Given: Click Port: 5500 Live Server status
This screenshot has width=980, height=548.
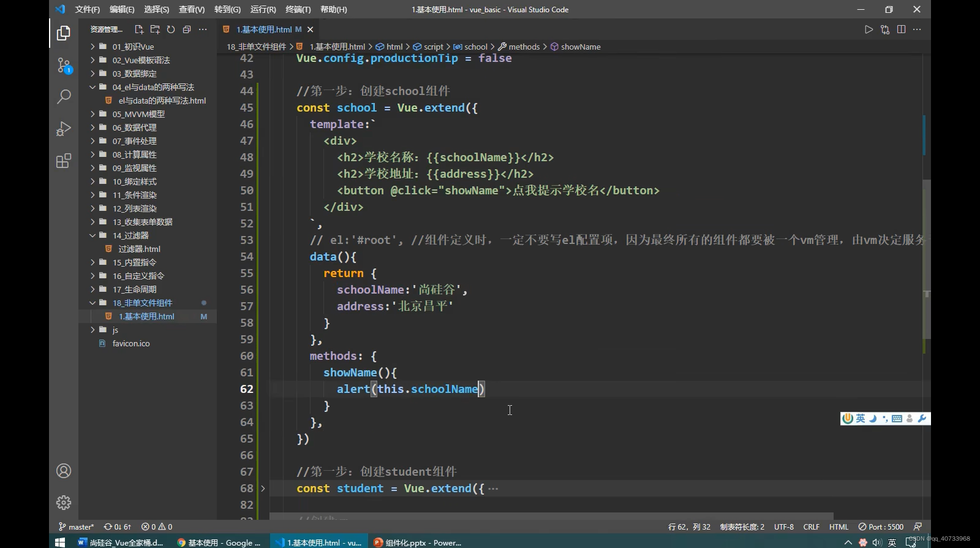Looking at the screenshot, I should (881, 527).
